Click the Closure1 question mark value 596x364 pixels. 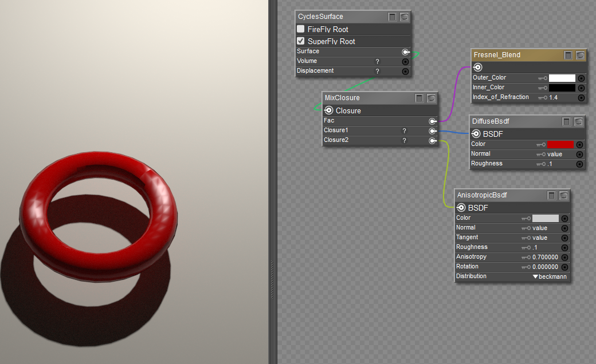tap(405, 131)
